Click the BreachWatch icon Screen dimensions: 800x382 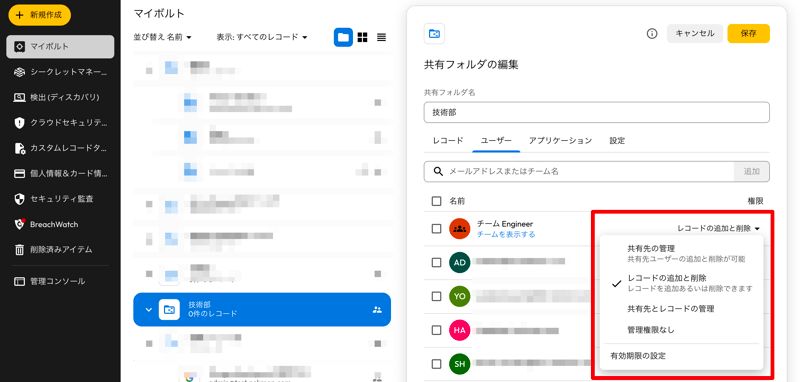[19, 224]
